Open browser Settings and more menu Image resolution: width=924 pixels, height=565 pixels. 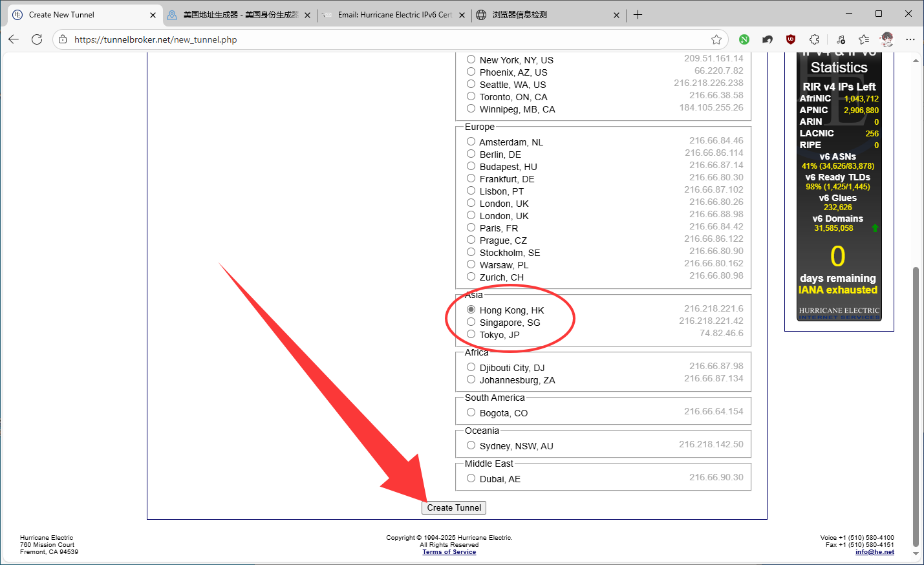click(x=910, y=39)
